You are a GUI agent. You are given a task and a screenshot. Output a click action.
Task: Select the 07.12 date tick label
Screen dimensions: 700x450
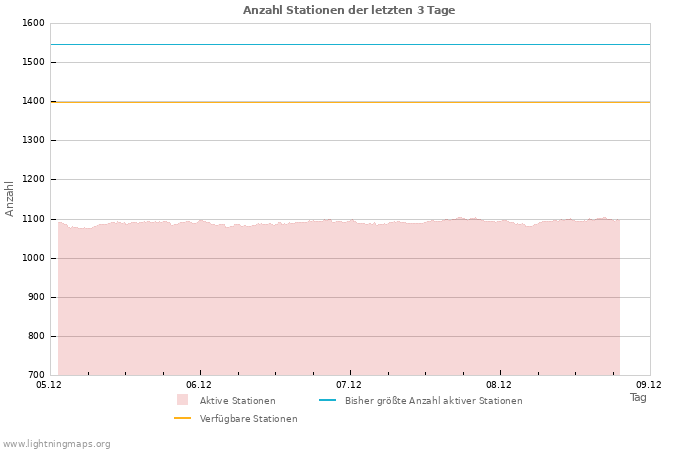coord(349,384)
